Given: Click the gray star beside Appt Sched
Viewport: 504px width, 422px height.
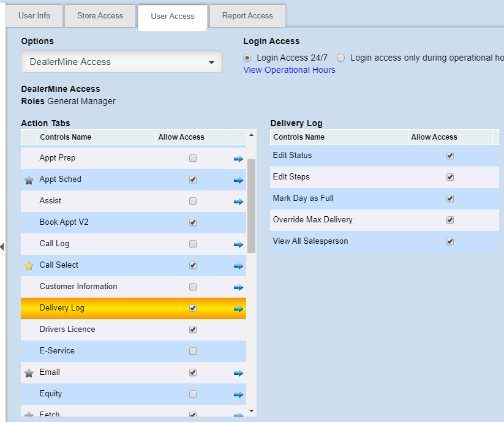Looking at the screenshot, I should [x=28, y=180].
